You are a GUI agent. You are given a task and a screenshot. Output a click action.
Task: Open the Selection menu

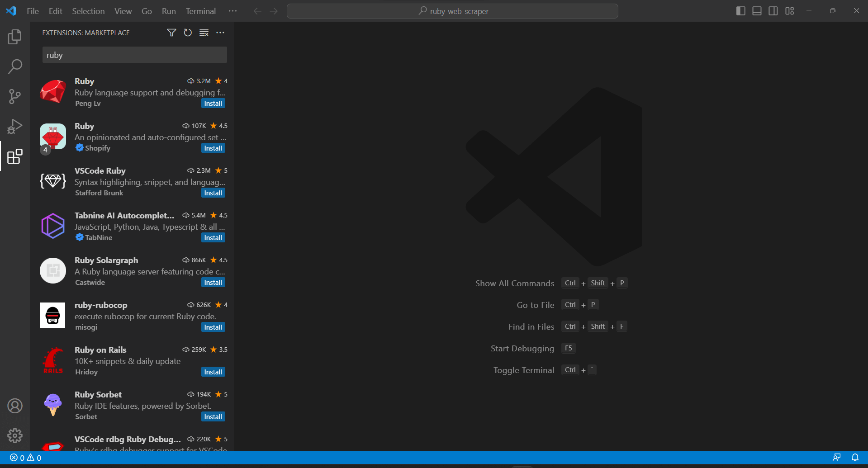click(88, 11)
